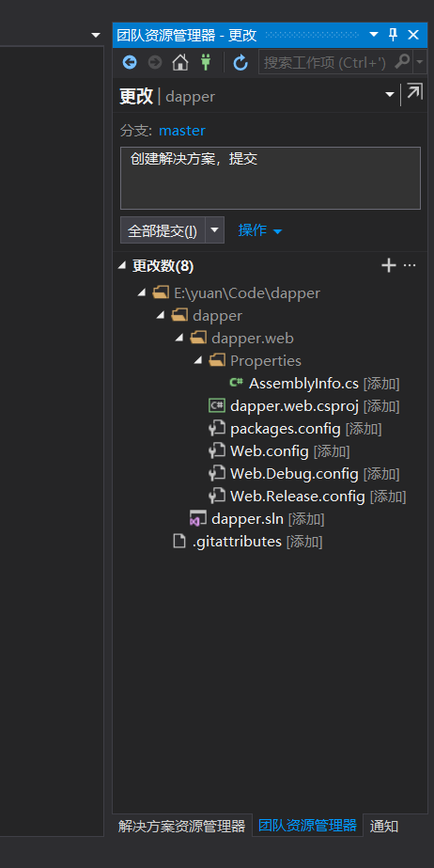The width and height of the screenshot is (434, 868).
Task: Click the Visual Studio icon beside dapper.sln
Action: click(x=198, y=519)
